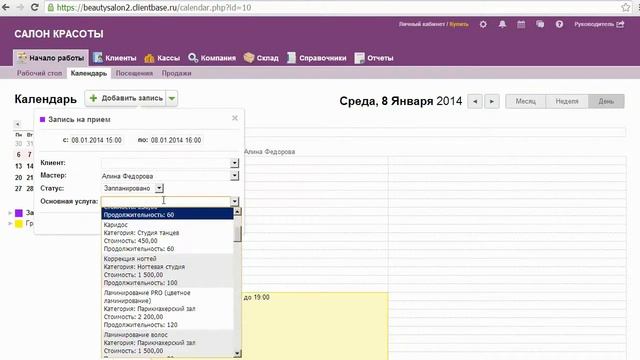Select date 13 in mini calendar
Image resolution: width=640 pixels, height=360 pixels.
pos(18,166)
